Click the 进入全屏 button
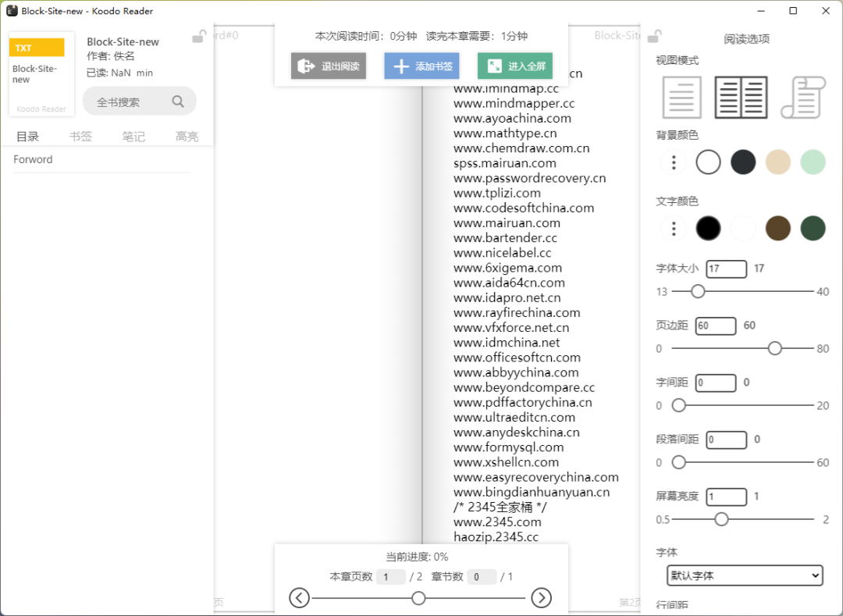This screenshot has height=616, width=843. click(514, 66)
